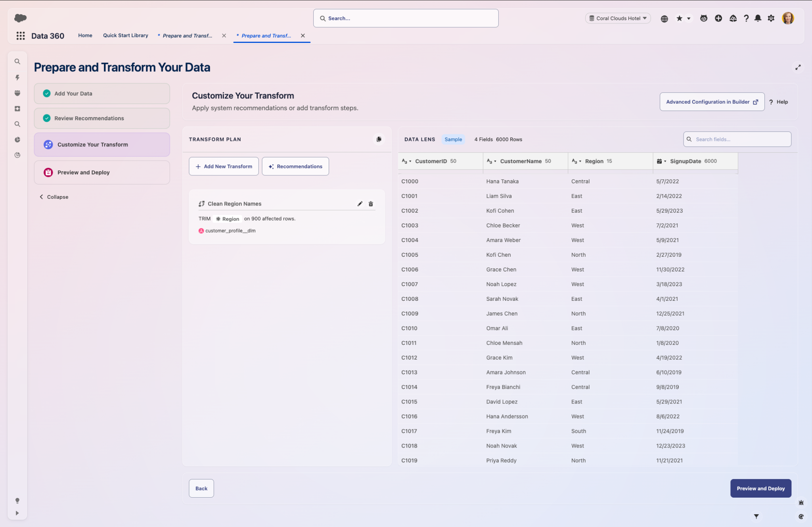Click the Region field pill in transform step
The image size is (812, 527).
pos(228,219)
